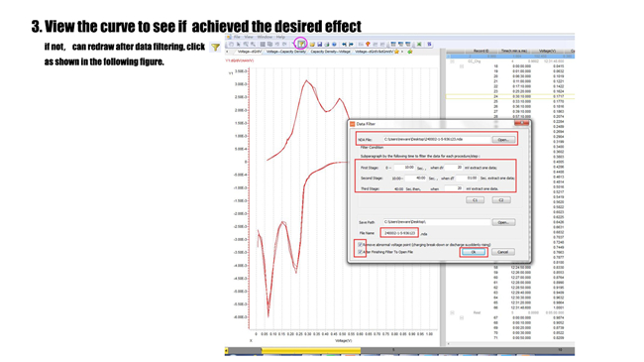Viewport: 644px width, 362px height.
Task: Click the first magnifier zoom icon in toolbar
Action: click(246, 44)
